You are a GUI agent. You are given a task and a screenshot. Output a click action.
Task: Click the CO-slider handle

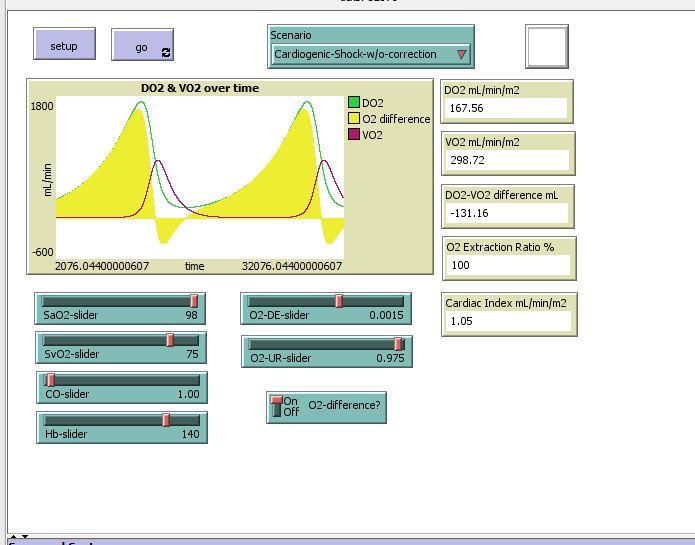[x=50, y=380]
